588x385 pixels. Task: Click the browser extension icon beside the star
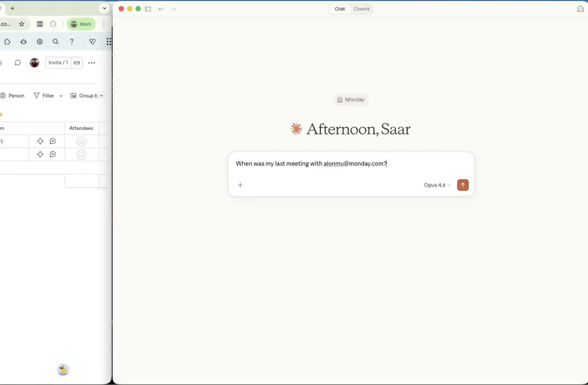point(40,24)
